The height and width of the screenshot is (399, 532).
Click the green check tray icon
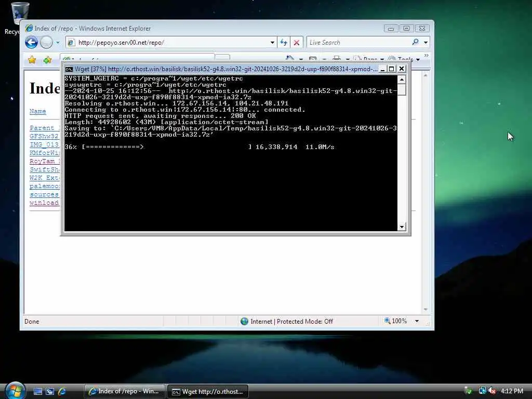point(468,391)
